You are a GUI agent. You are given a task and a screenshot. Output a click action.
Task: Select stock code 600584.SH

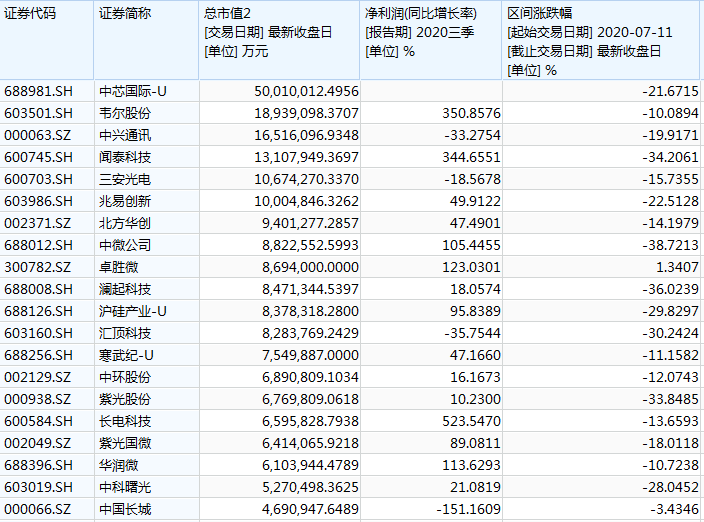(x=38, y=421)
